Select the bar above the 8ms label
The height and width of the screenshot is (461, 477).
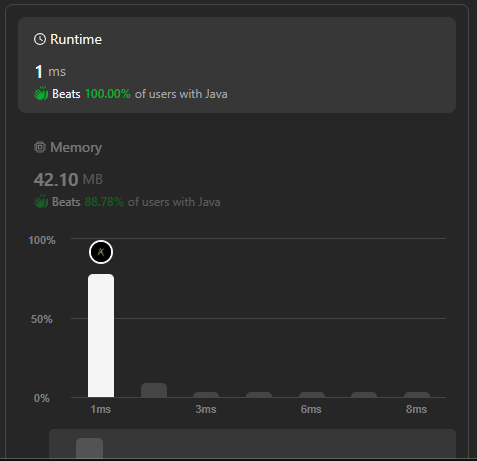417,395
